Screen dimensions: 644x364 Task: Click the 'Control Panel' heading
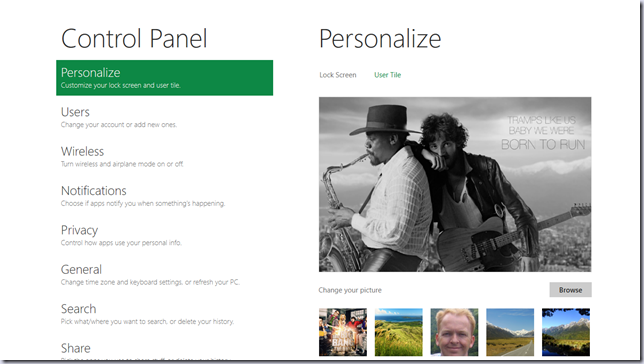134,39
